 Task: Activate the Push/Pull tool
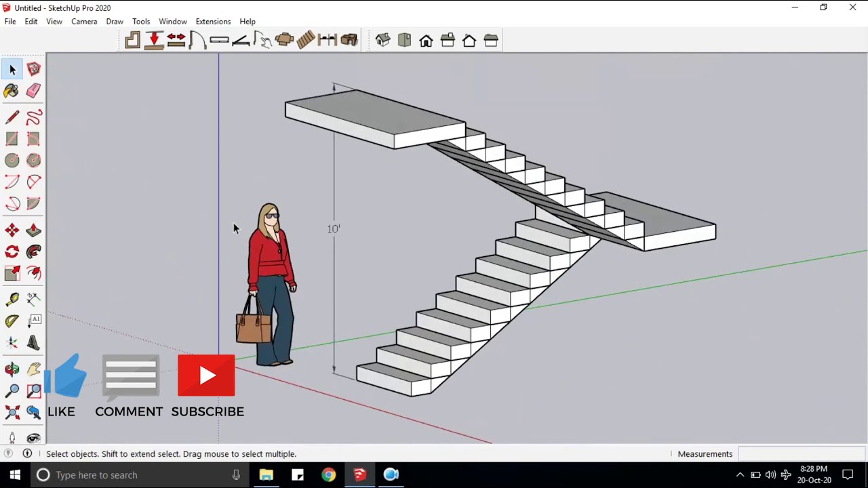(x=34, y=230)
